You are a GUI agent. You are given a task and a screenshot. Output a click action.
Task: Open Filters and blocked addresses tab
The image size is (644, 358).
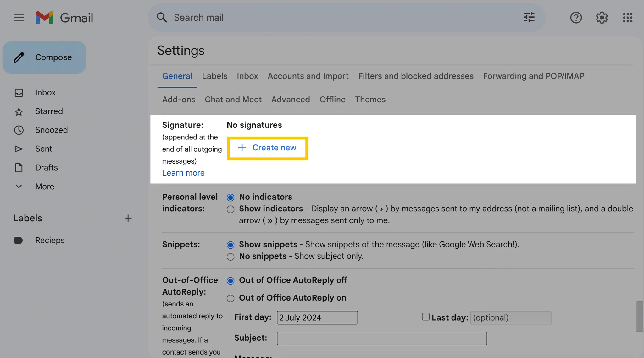pos(416,76)
